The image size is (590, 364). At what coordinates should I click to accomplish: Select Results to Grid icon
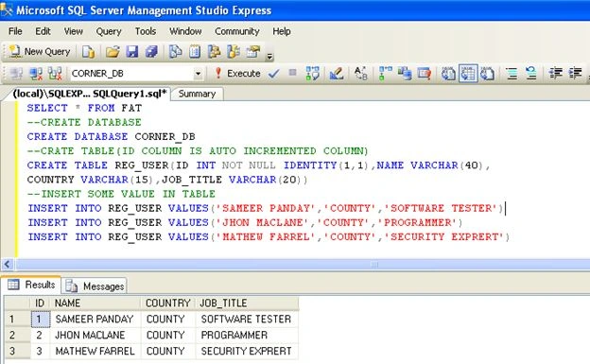pos(468,74)
